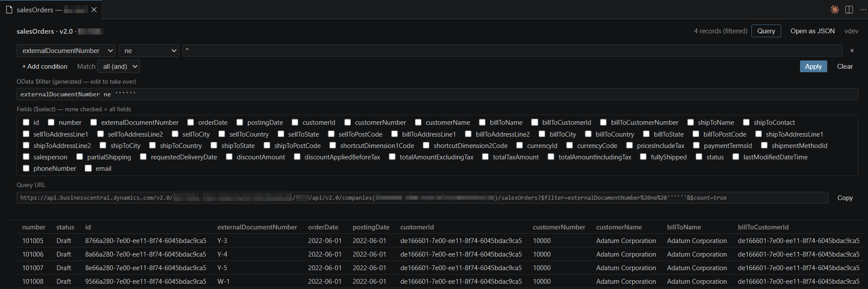Check the postingDate field checkbox
Screen dimensions: 868x289
(x=240, y=123)
